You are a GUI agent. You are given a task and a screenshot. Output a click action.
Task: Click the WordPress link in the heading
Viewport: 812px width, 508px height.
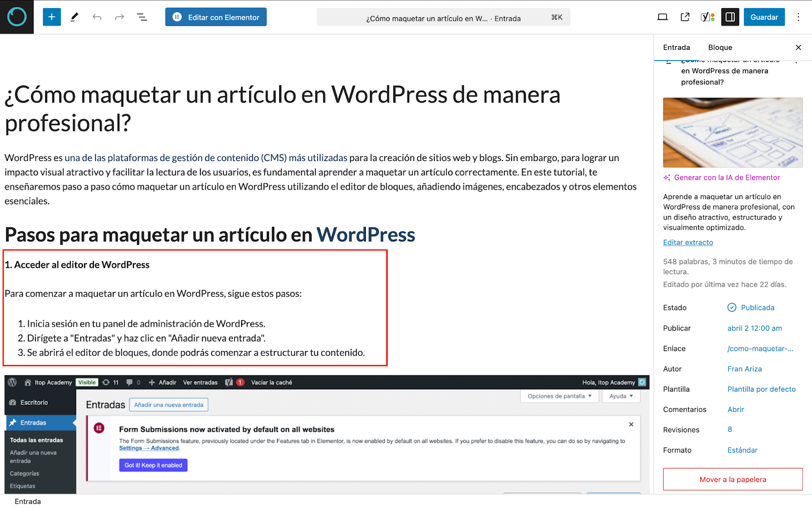click(366, 235)
